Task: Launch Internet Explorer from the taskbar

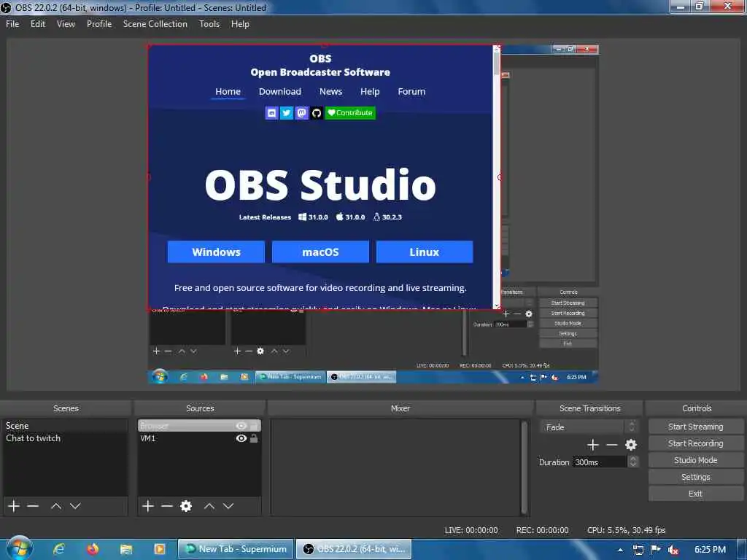Action: point(58,549)
